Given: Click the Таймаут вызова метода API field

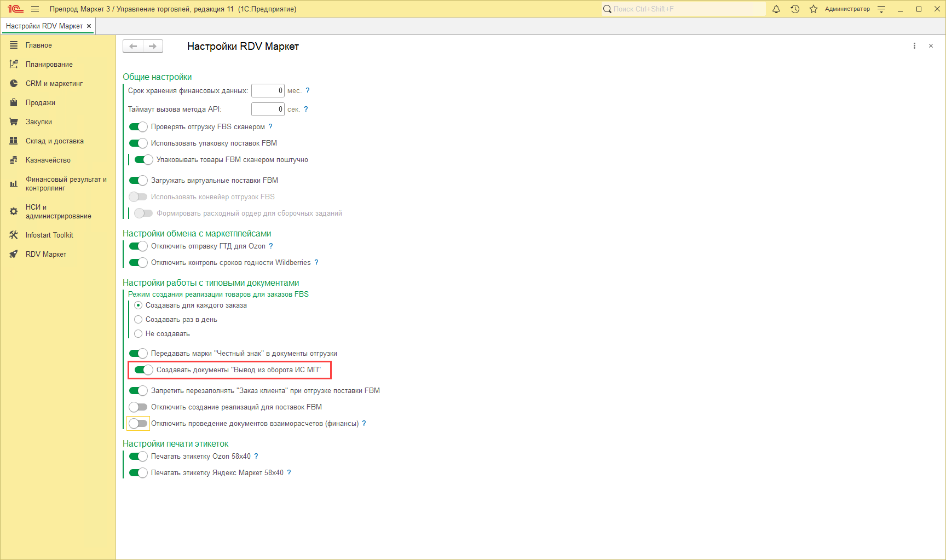Looking at the screenshot, I should pos(268,109).
